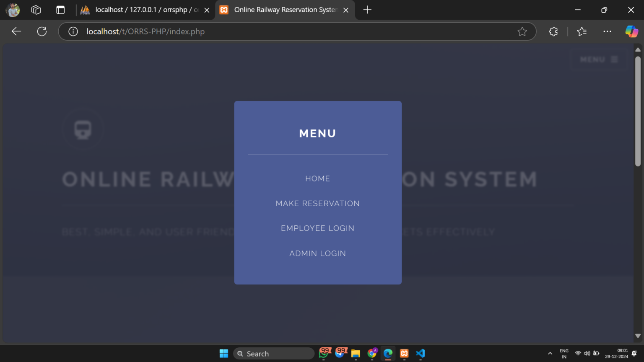Launch Visual Studio Code from the taskbar
The width and height of the screenshot is (644, 362).
tap(420, 353)
